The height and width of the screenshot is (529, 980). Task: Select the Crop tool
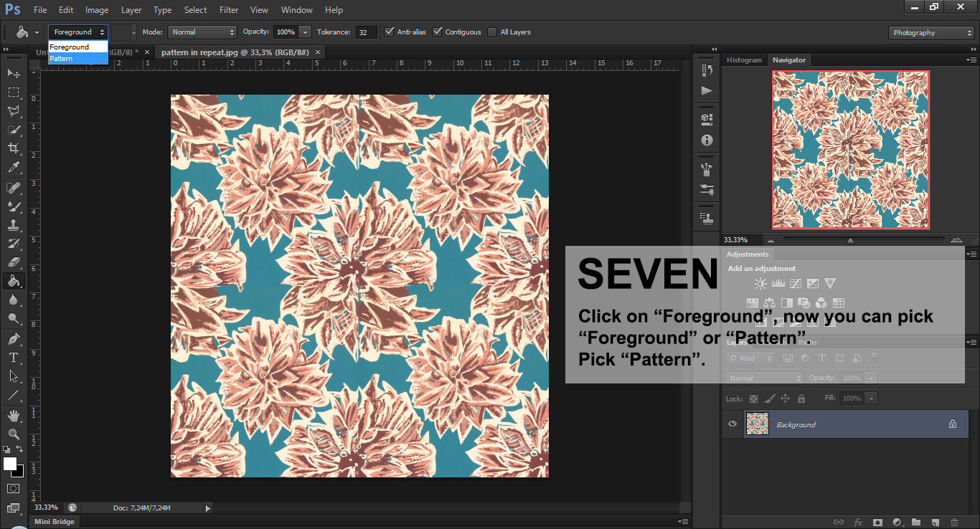coord(14,148)
